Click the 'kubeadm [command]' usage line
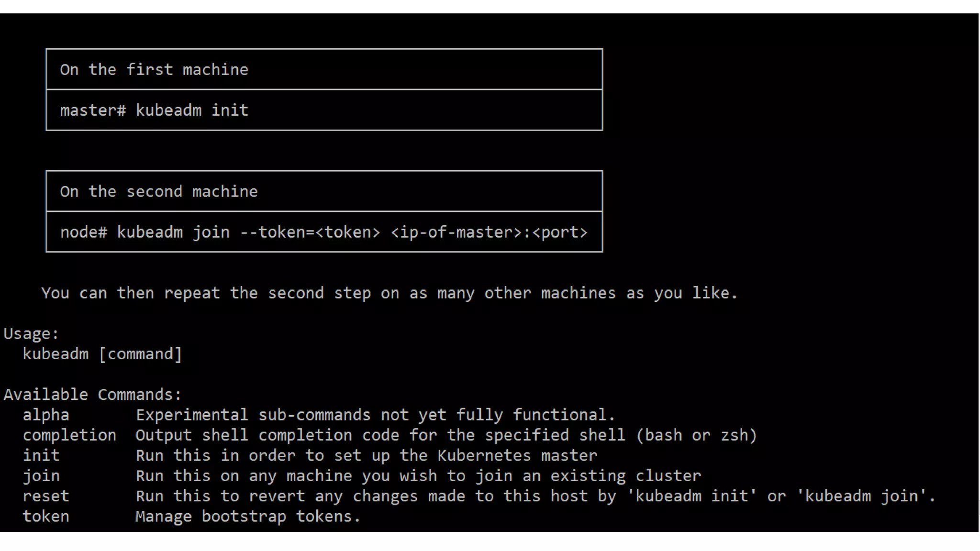980x551 pixels. [x=102, y=354]
